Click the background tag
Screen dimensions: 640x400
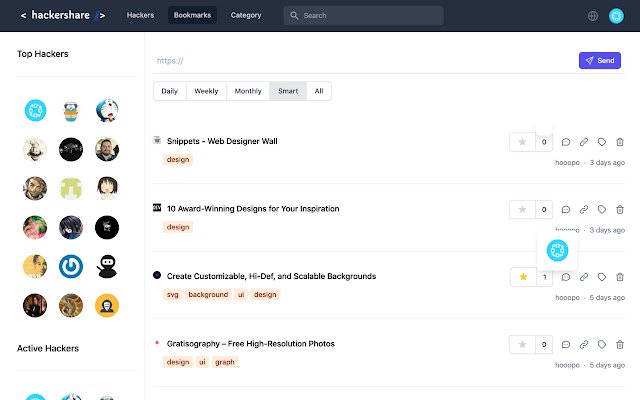[x=208, y=295]
